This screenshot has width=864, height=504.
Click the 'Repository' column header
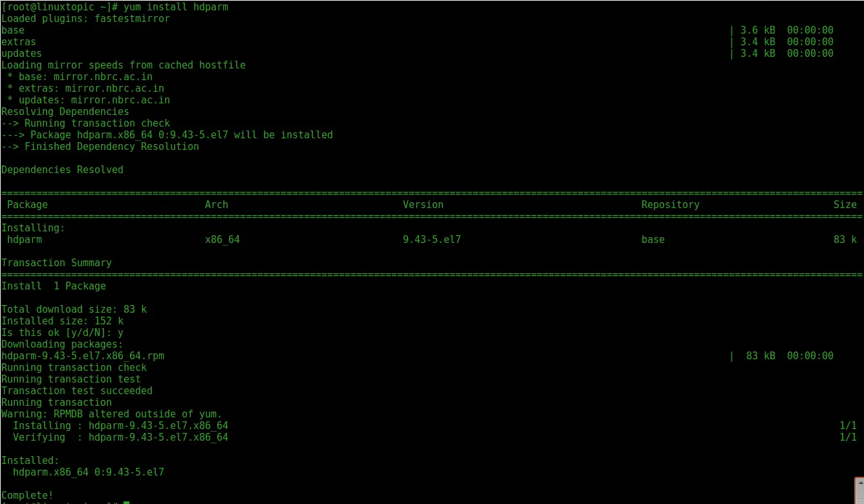(x=670, y=204)
